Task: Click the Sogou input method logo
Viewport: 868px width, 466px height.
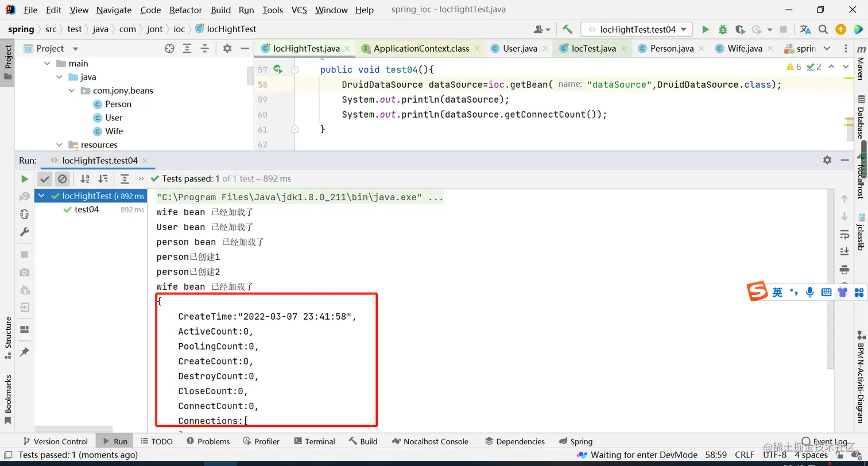Action: click(757, 292)
